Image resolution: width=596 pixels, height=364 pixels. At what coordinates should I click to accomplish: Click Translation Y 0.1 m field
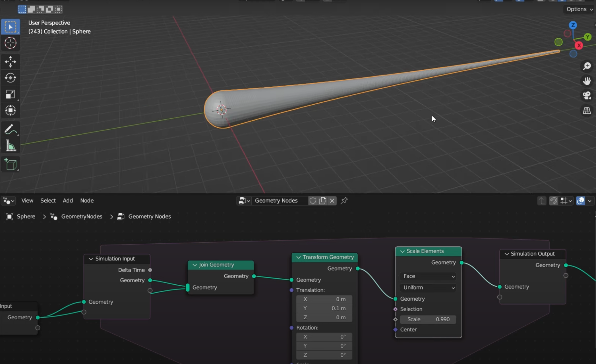324,308
